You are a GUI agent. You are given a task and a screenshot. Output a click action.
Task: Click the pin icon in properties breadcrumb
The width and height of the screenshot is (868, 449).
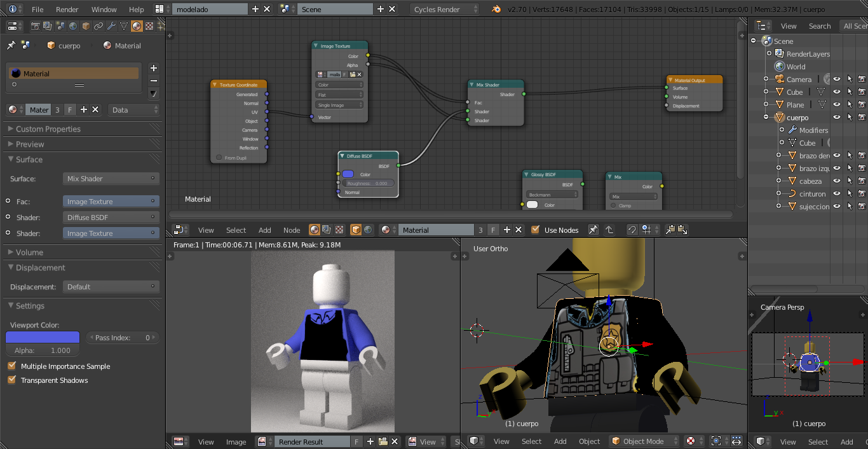tap(11, 45)
